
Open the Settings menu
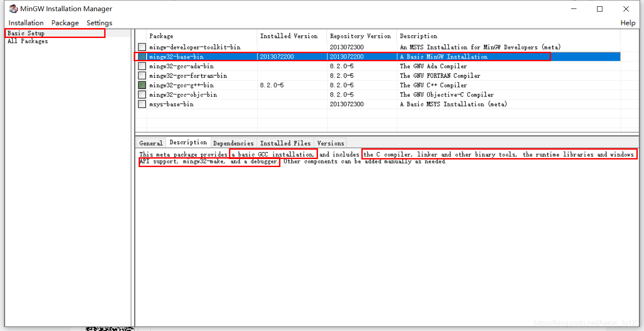coord(99,23)
